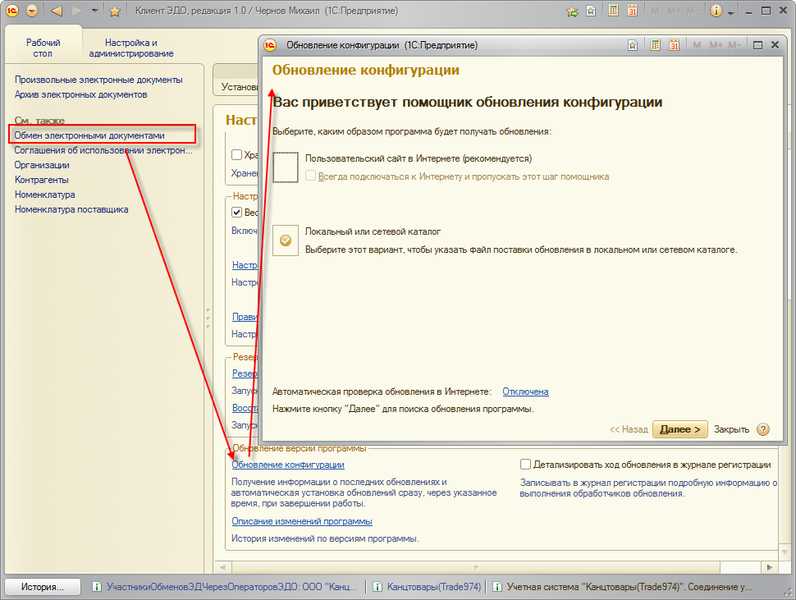The width and height of the screenshot is (796, 600).
Task: Toggle the Хра... checkbox in settings panel
Action: (x=237, y=154)
